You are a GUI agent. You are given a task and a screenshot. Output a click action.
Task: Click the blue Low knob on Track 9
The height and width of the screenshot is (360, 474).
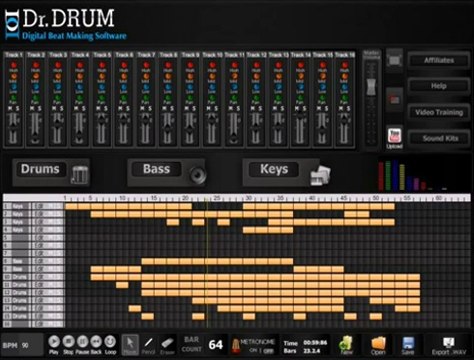point(190,87)
